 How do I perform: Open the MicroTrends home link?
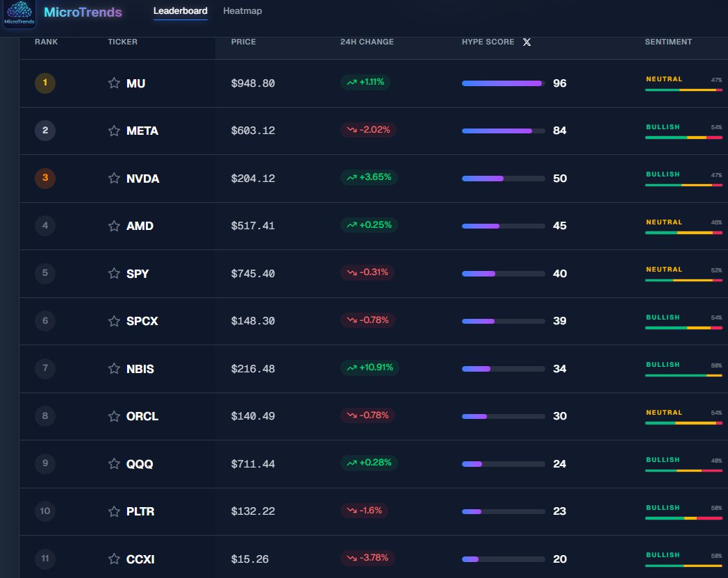[83, 12]
